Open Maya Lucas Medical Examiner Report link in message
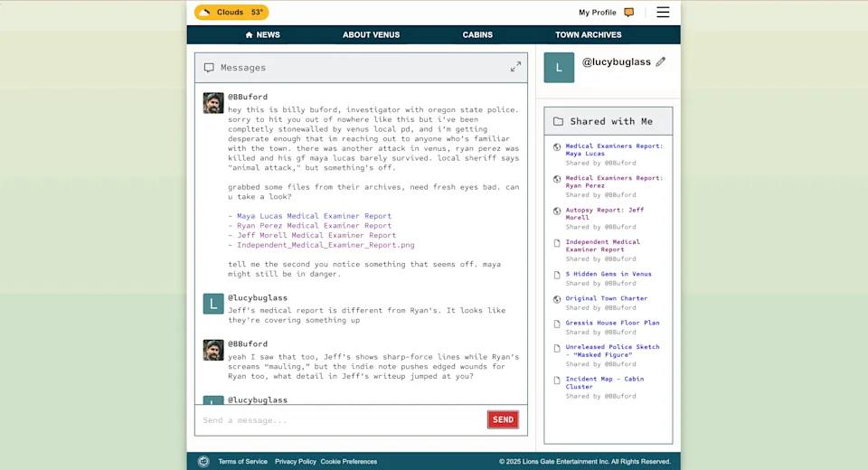 pyautogui.click(x=314, y=216)
